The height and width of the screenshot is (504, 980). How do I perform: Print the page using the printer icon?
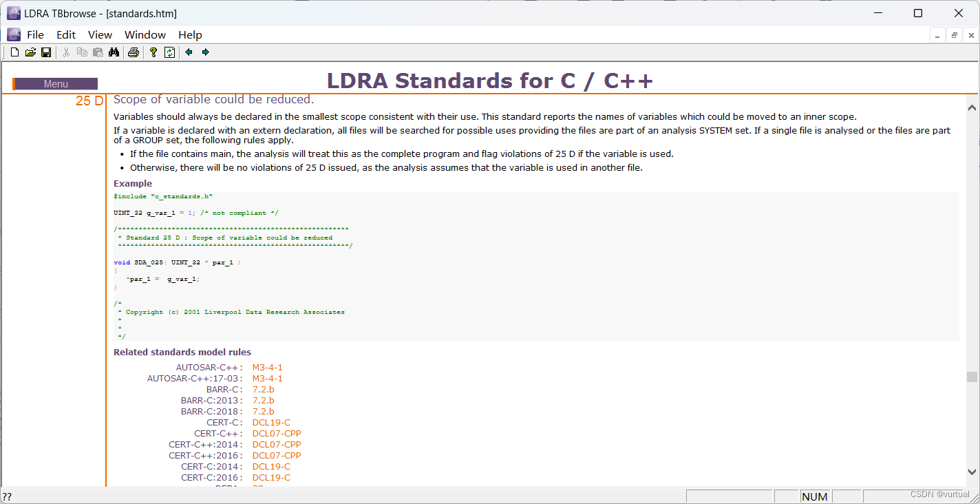point(134,52)
